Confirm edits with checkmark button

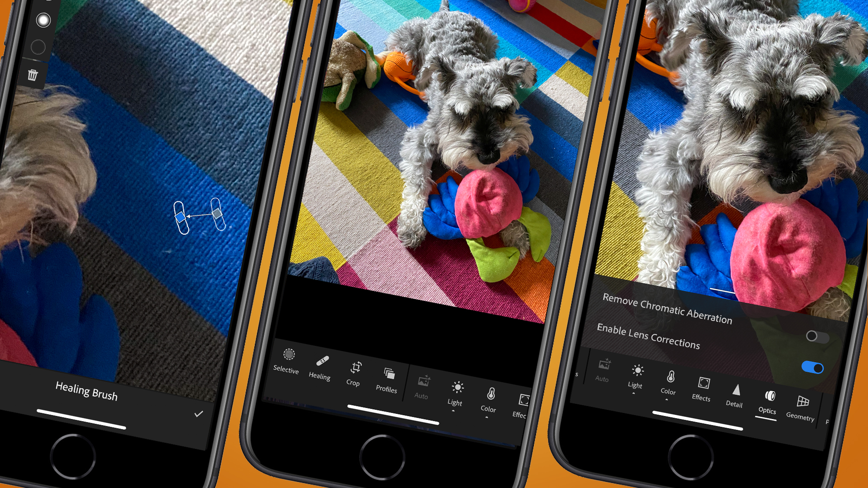(201, 413)
